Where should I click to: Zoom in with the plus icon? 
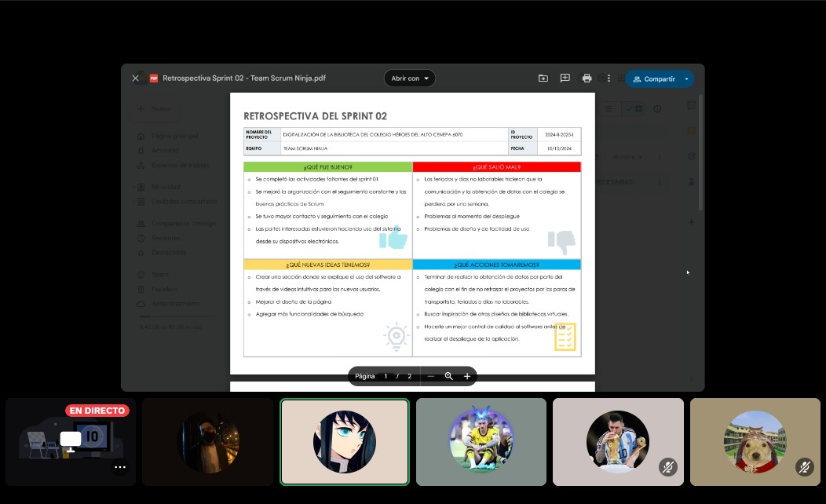467,376
